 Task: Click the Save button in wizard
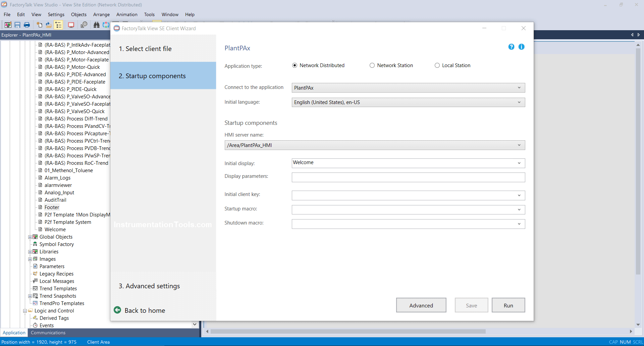pyautogui.click(x=471, y=305)
